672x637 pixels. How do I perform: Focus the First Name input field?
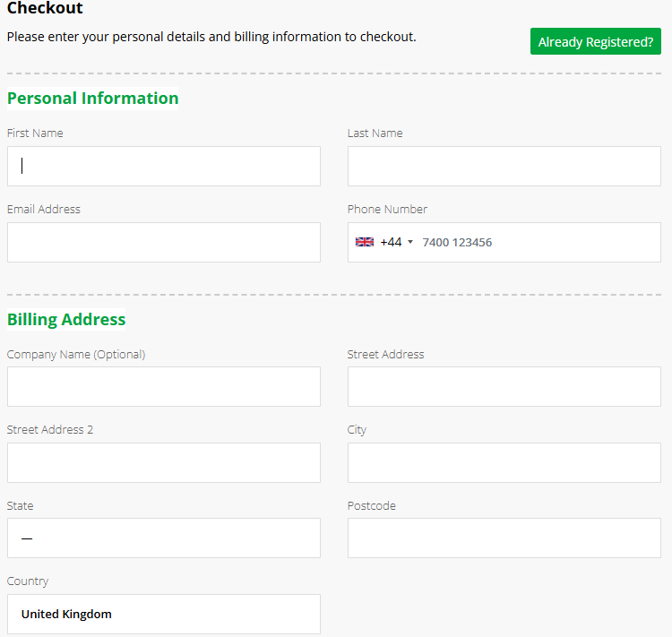coord(164,167)
